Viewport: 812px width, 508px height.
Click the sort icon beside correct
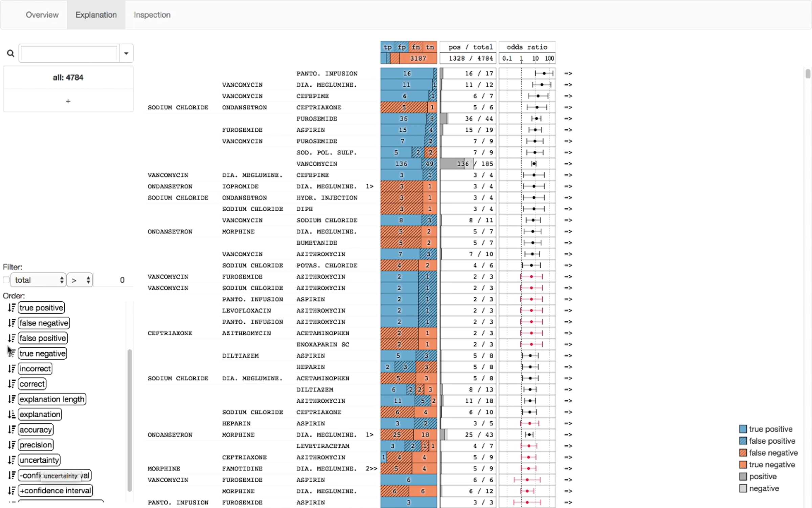coord(12,384)
